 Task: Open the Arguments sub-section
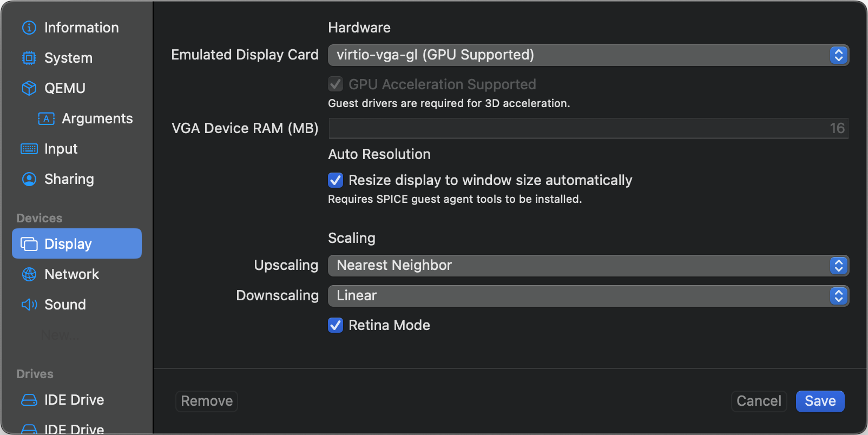coord(77,118)
